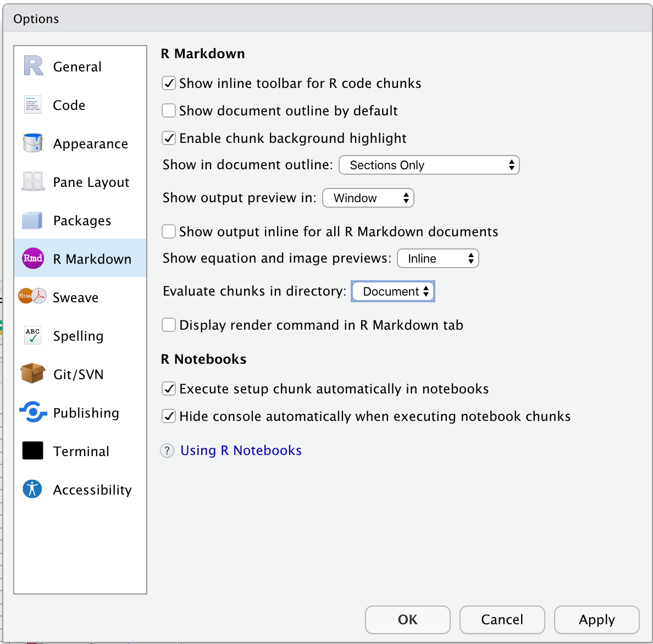
Task: Open the Code options section
Action: click(x=80, y=105)
